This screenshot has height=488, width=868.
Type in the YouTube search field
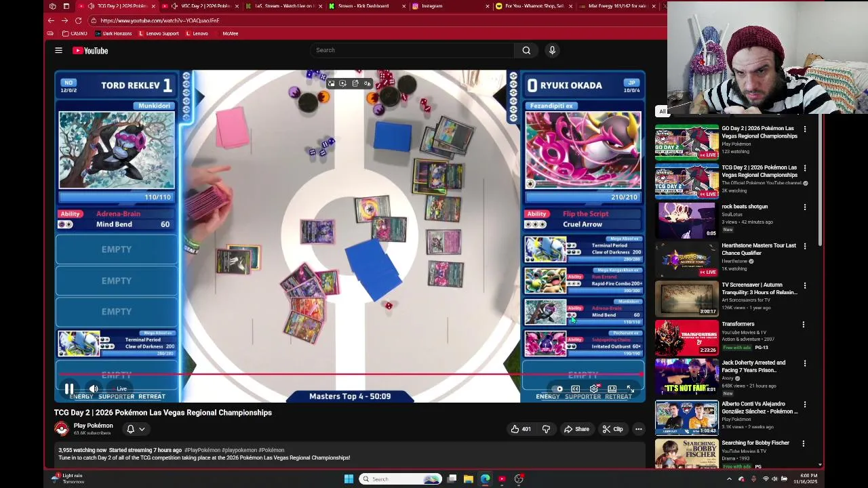tap(412, 50)
